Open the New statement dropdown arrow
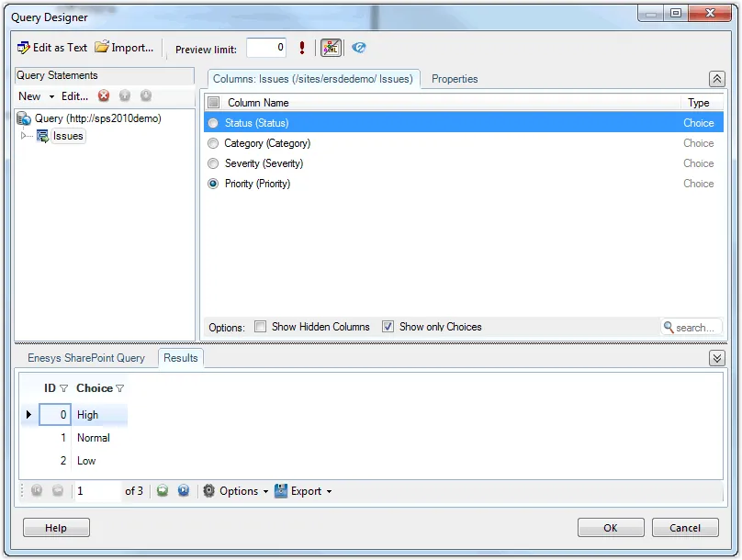 [52, 96]
